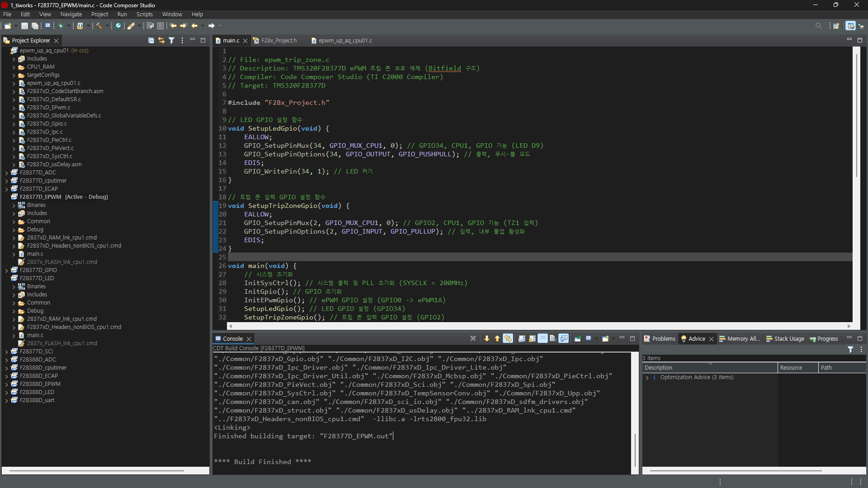Toggle Scroll Lock in Console toolbar
The height and width of the screenshot is (488, 868).
532,338
